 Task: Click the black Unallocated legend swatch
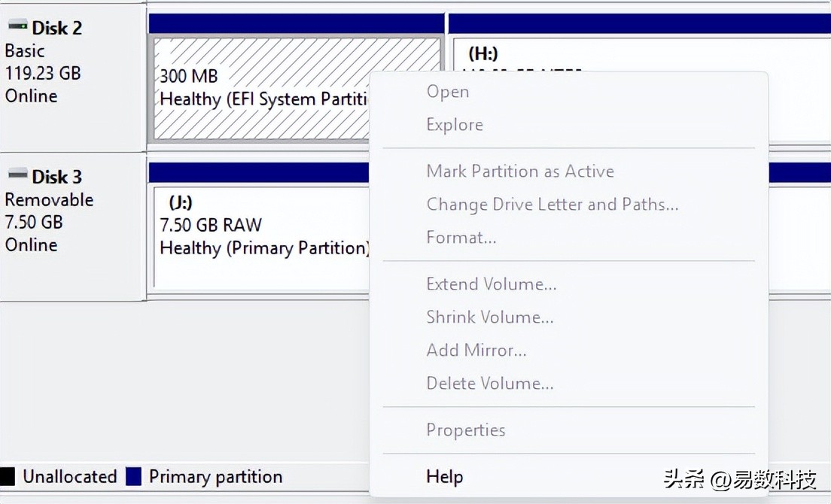[8, 476]
